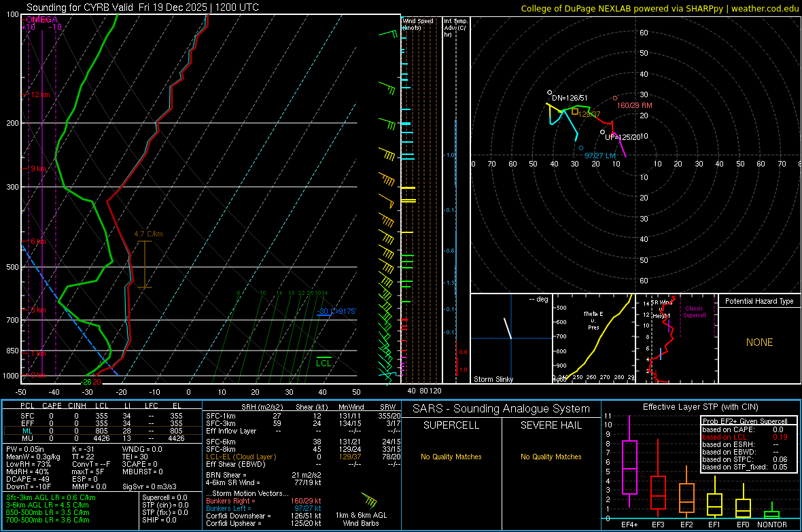This screenshot has height=532, width=802.
Task: Click 'No Quality Matches' under SUPERCELL
Action: [451, 457]
